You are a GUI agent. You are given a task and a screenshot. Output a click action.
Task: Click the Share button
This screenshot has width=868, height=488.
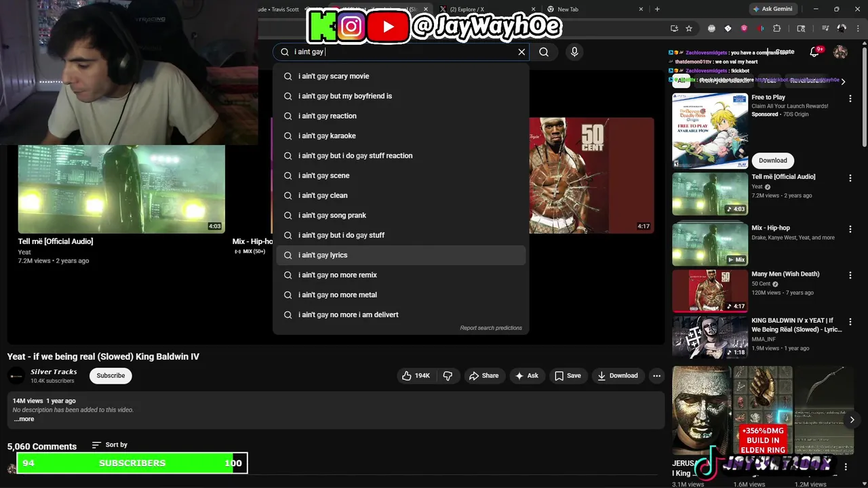click(x=484, y=375)
